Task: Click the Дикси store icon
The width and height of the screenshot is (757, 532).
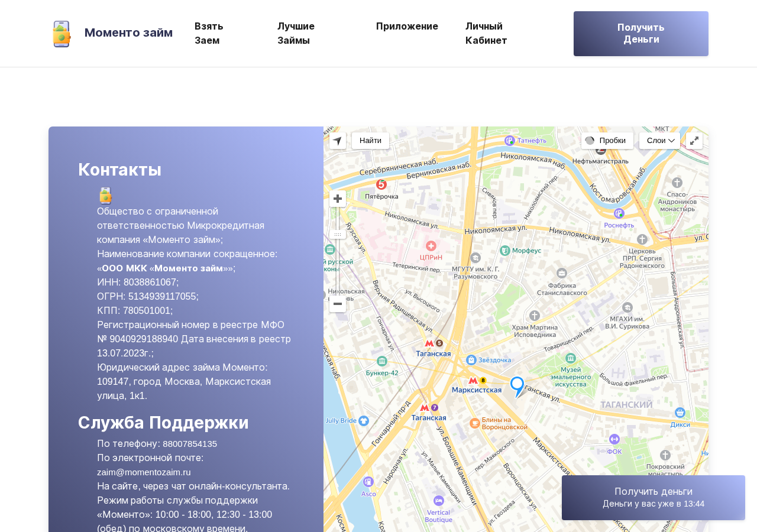Action: (x=680, y=413)
